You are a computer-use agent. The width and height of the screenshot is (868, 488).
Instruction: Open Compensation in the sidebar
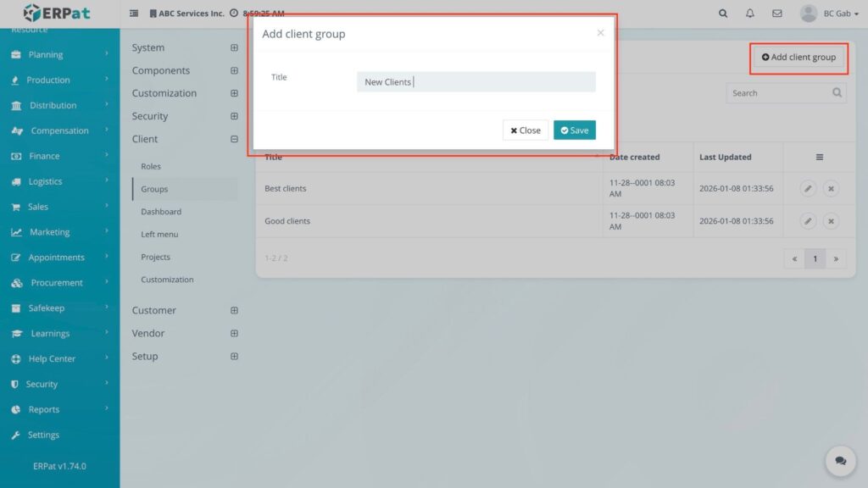click(60, 130)
